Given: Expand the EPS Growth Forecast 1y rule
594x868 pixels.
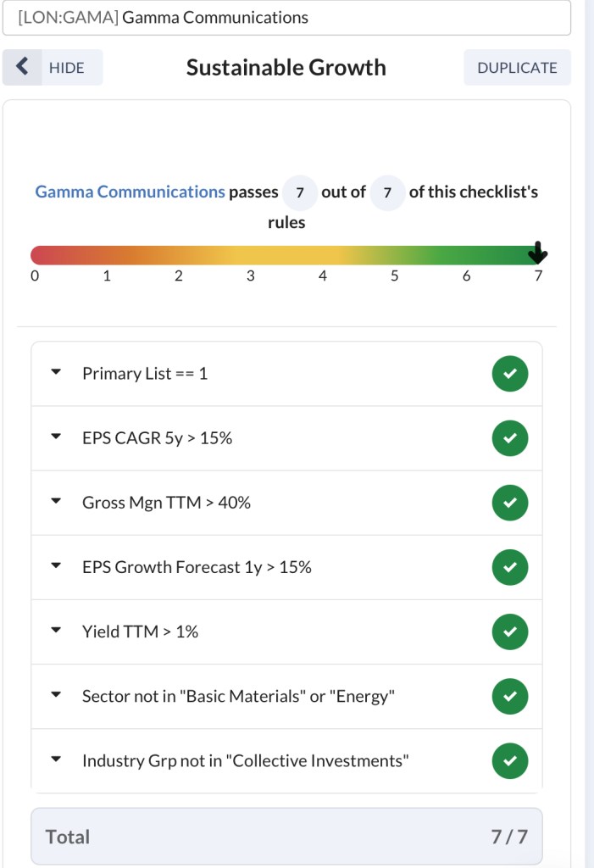Looking at the screenshot, I should (x=57, y=566).
